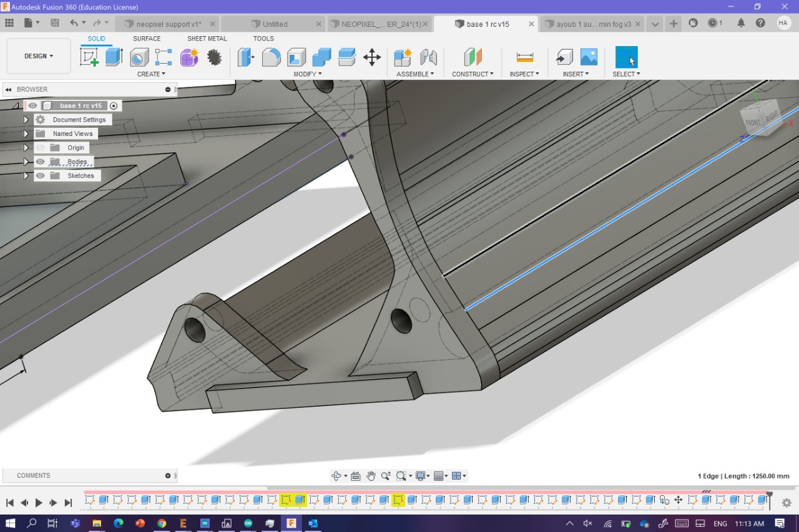The image size is (799, 532).
Task: Expand the Named Views tree node
Action: [x=26, y=133]
